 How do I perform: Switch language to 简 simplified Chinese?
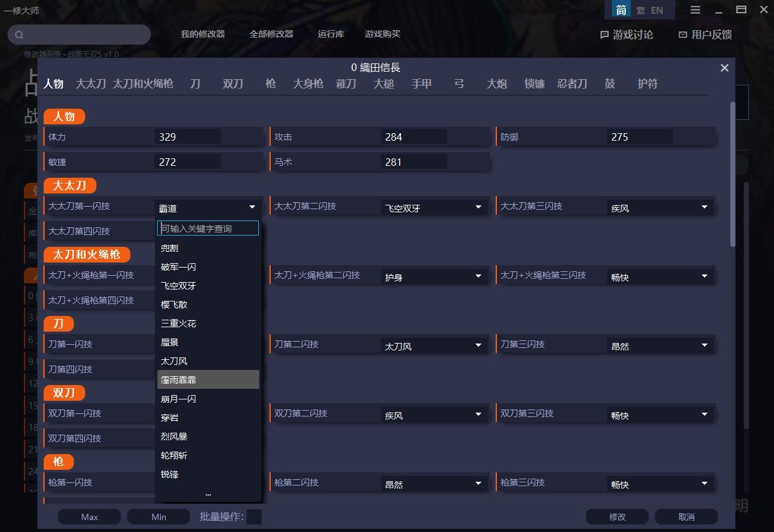(621, 10)
